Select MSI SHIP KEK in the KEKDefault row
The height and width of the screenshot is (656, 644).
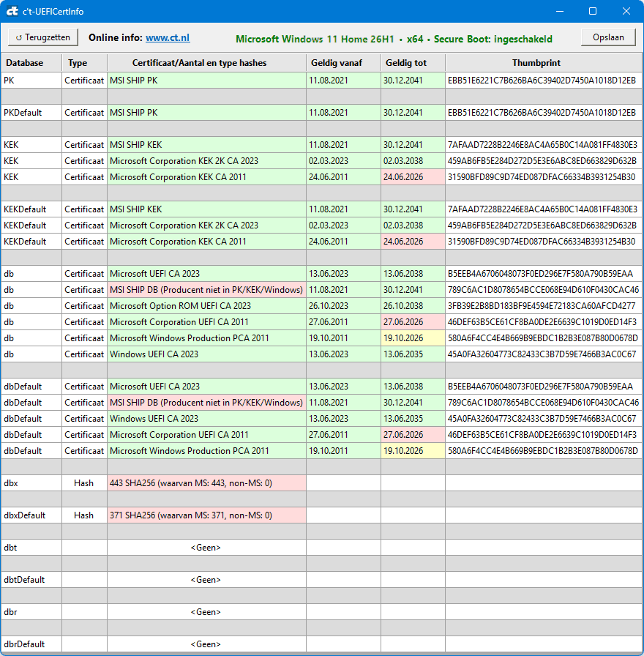(206, 209)
